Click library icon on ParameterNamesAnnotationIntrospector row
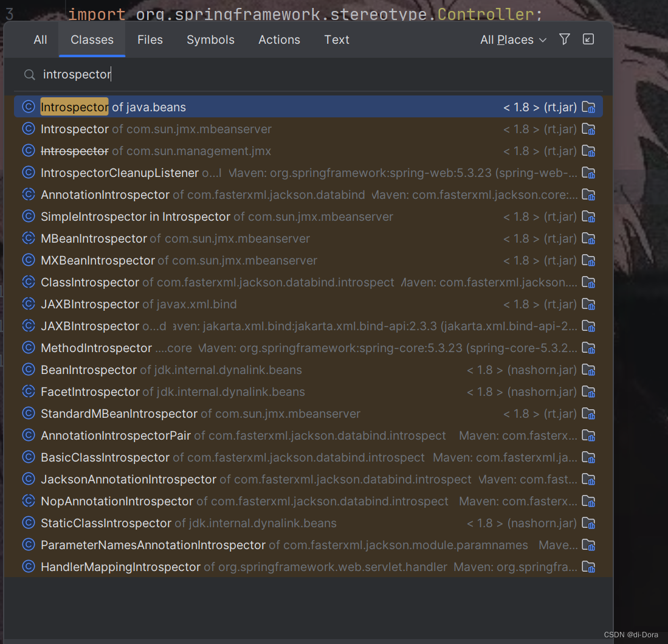 coord(588,545)
